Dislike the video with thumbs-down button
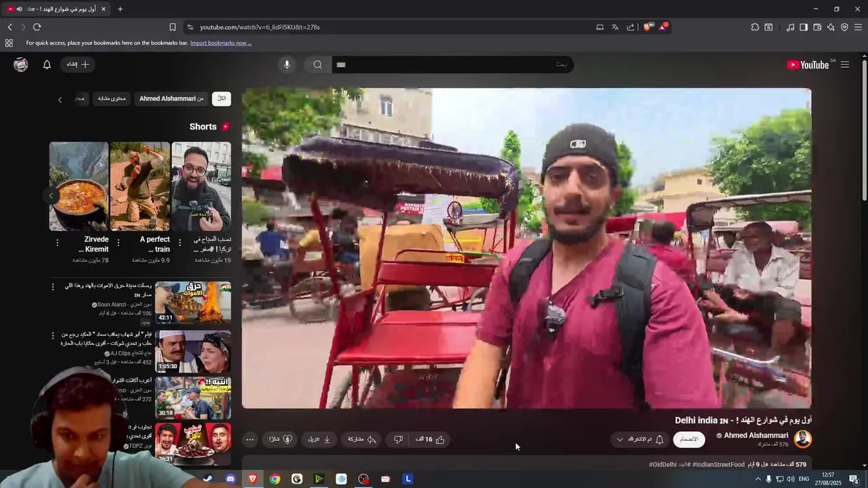The height and width of the screenshot is (488, 868). pyautogui.click(x=398, y=439)
